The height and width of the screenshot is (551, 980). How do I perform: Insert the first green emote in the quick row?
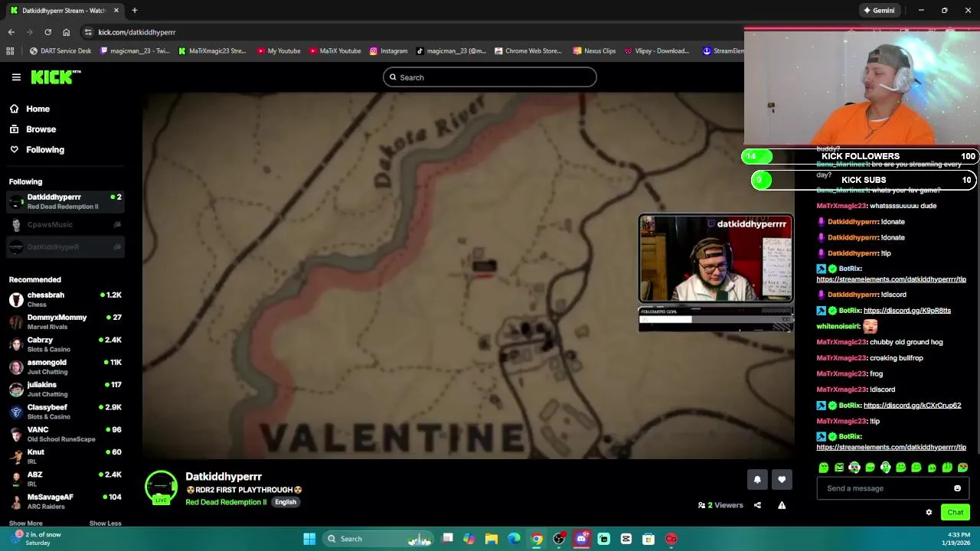[824, 468]
